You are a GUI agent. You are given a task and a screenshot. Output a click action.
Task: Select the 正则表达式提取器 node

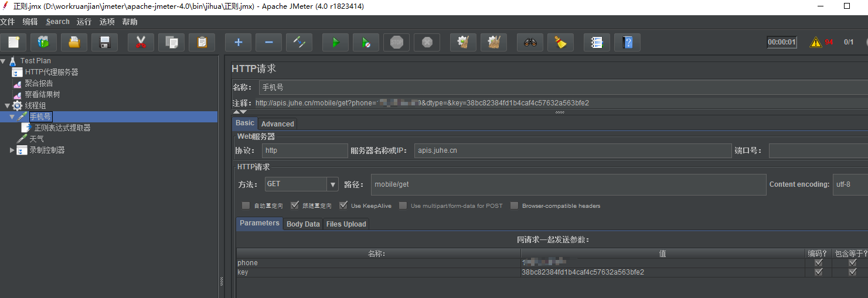point(62,128)
